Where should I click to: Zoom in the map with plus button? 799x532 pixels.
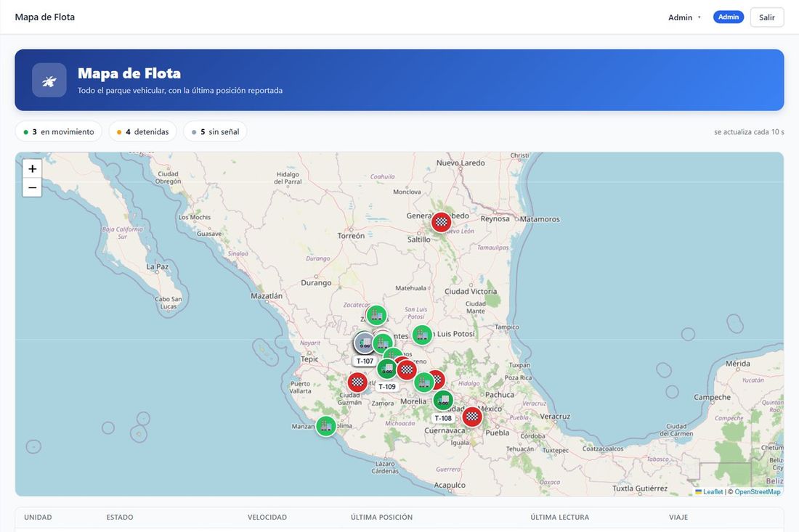(32, 169)
